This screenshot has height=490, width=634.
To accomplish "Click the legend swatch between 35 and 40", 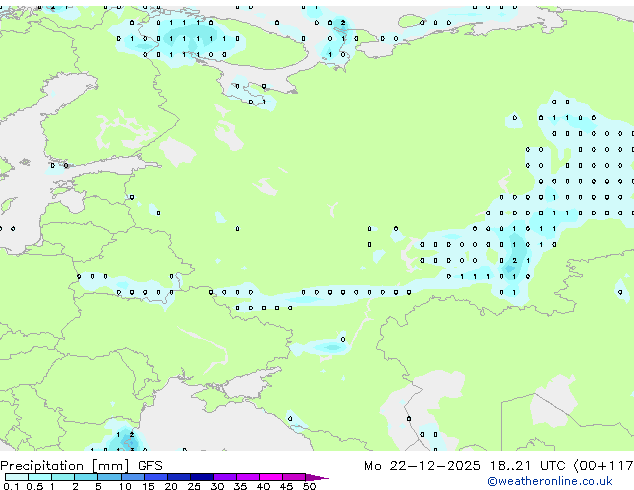I will pos(247,477).
